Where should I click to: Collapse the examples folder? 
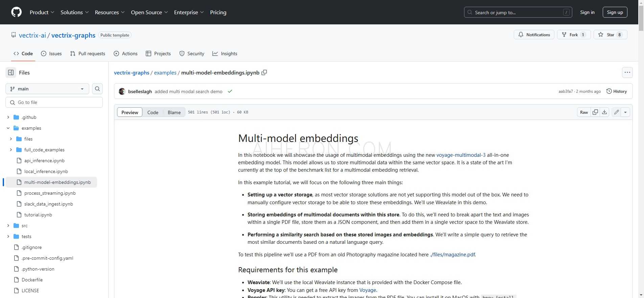8,128
